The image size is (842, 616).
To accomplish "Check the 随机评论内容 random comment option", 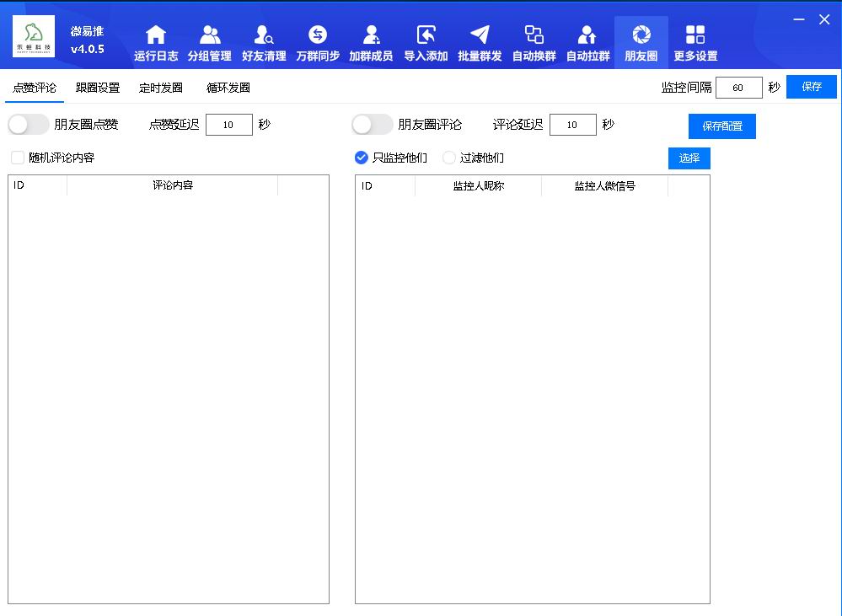I will coord(14,157).
